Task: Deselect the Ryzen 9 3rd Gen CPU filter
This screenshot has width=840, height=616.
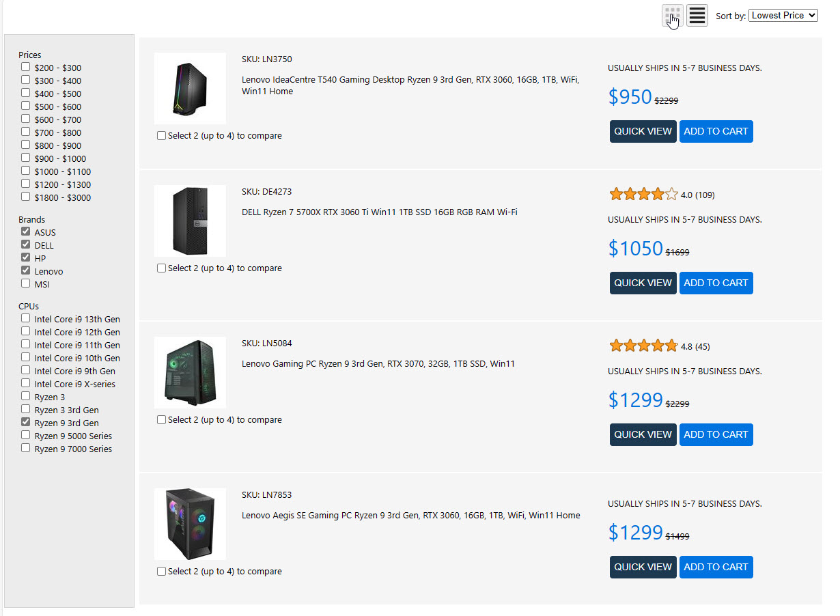Action: [26, 423]
